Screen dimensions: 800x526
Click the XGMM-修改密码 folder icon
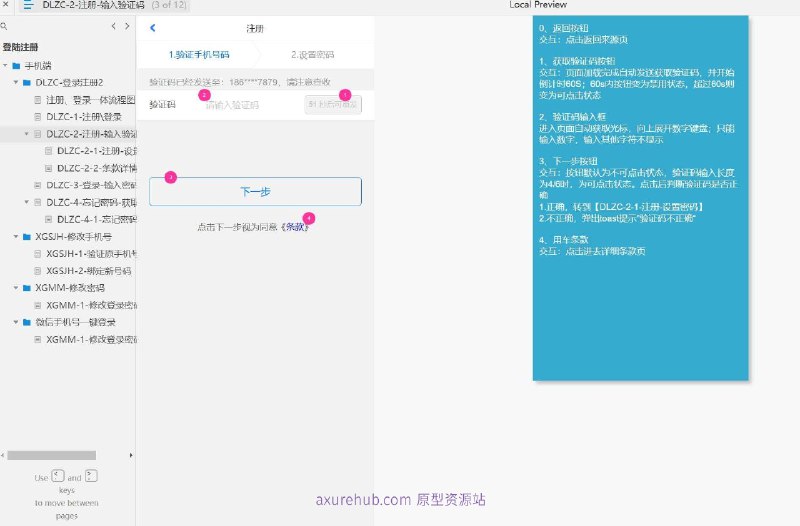coord(27,288)
